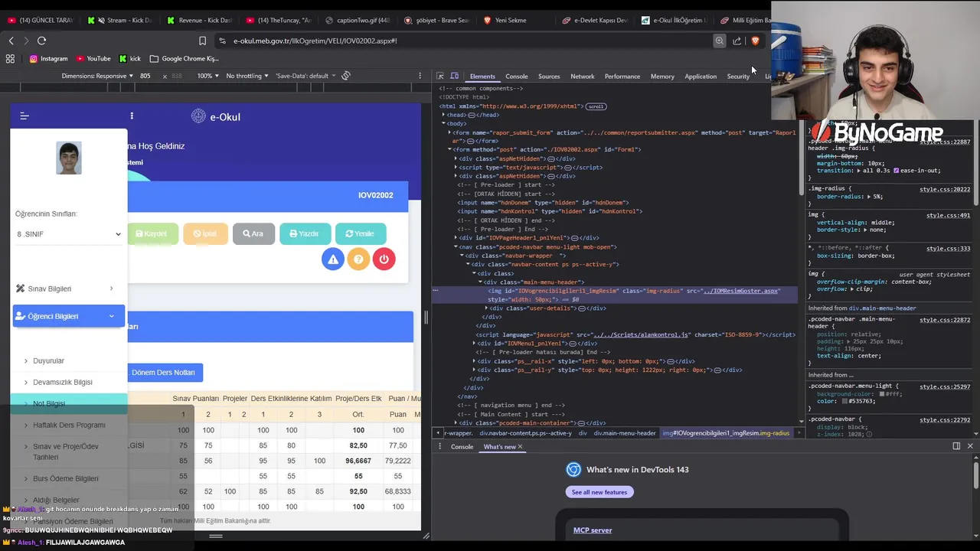980x551 pixels.
Task: Click See all new features button
Action: (x=599, y=492)
